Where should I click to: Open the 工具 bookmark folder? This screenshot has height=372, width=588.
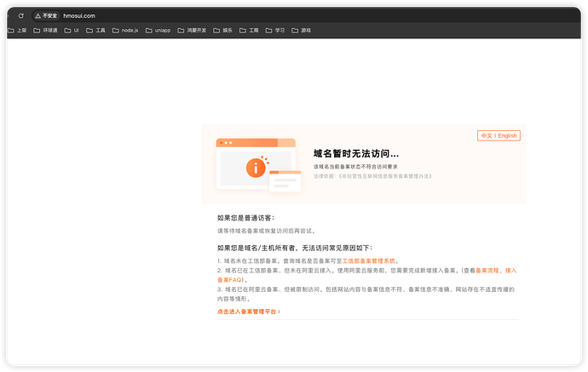(95, 30)
